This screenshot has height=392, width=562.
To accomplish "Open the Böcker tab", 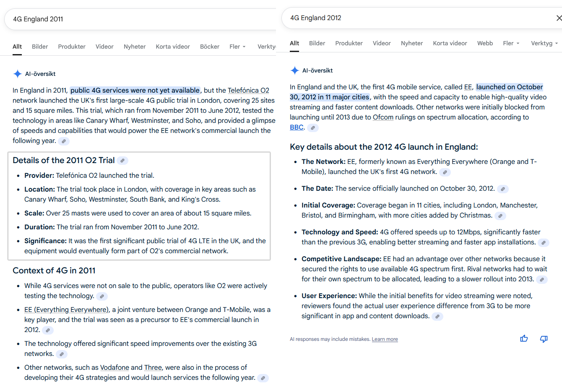I will pos(210,47).
